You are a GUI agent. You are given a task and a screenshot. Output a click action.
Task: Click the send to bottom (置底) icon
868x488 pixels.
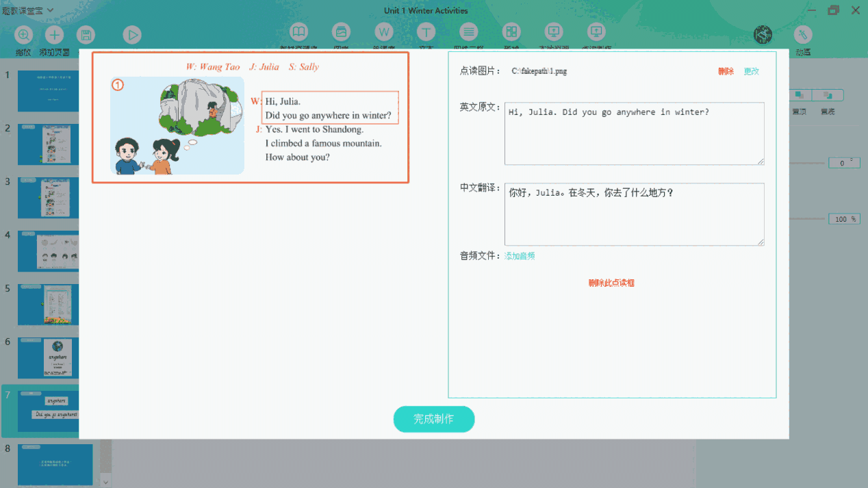pos(828,95)
